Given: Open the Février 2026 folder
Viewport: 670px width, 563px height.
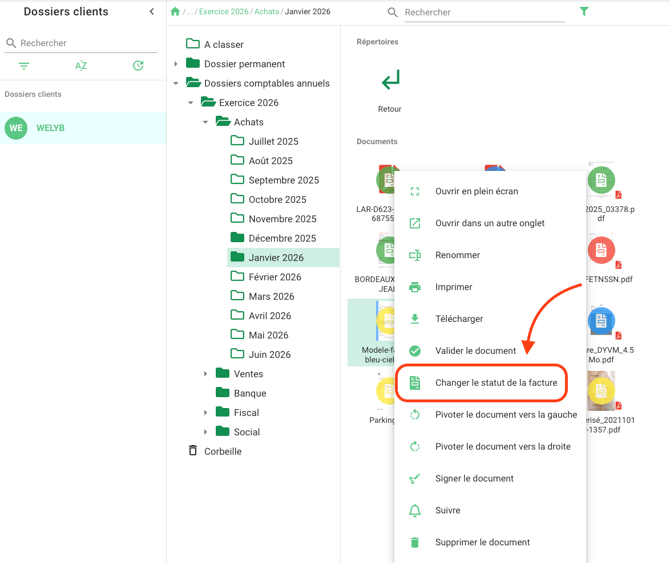Looking at the screenshot, I should (274, 277).
